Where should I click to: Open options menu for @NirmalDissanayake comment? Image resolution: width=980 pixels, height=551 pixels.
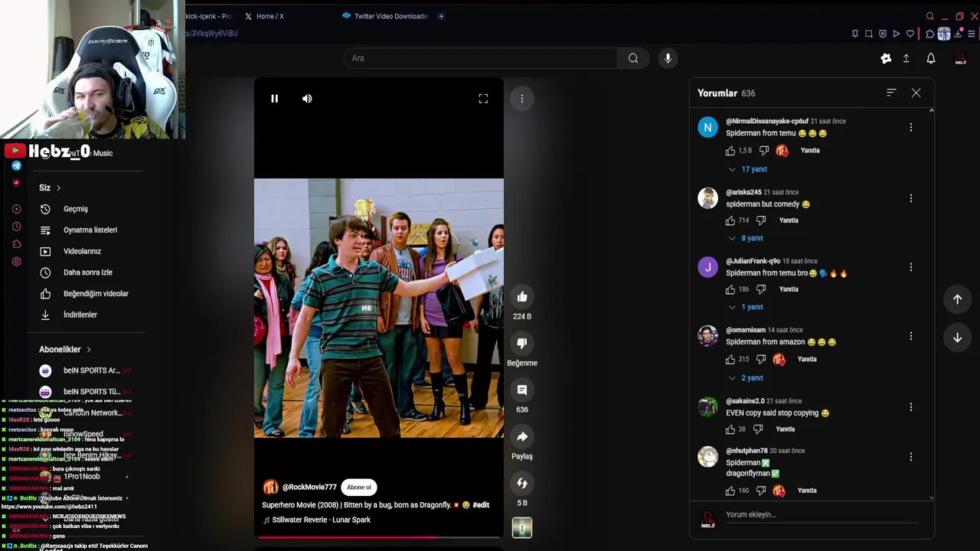pyautogui.click(x=911, y=128)
